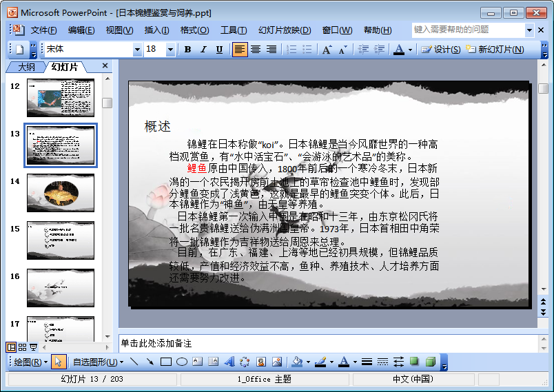Decrease indent level icon

[363, 50]
